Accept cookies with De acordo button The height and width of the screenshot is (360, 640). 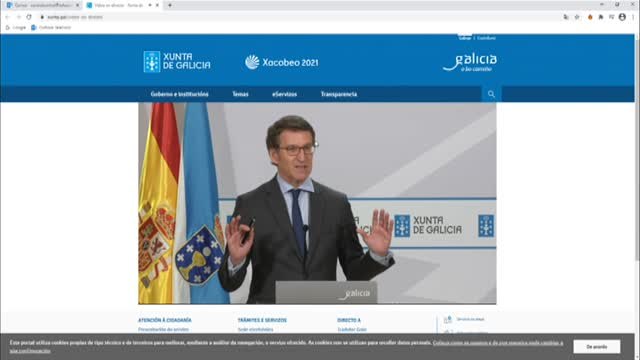(597, 347)
